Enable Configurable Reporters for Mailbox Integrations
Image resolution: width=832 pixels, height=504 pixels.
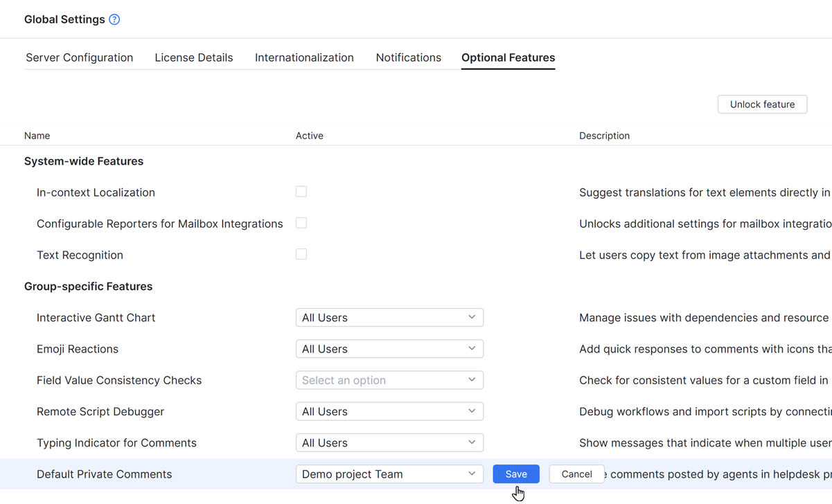click(301, 223)
